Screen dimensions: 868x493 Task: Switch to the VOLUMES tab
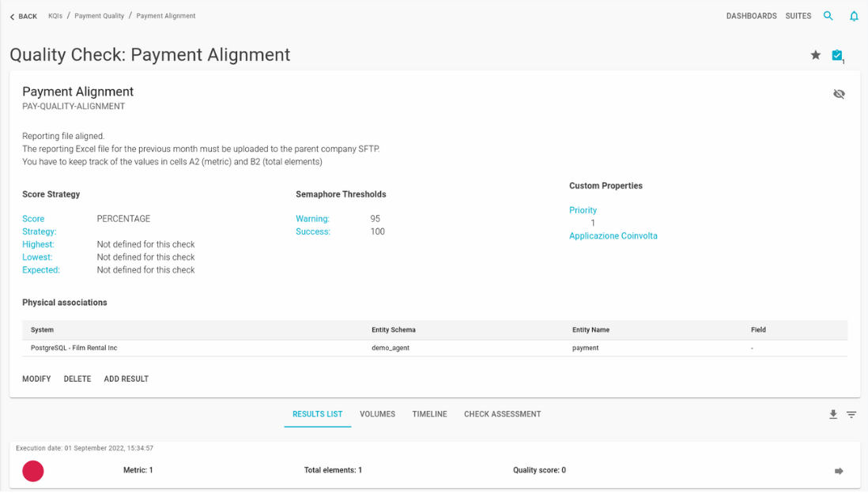click(x=378, y=415)
